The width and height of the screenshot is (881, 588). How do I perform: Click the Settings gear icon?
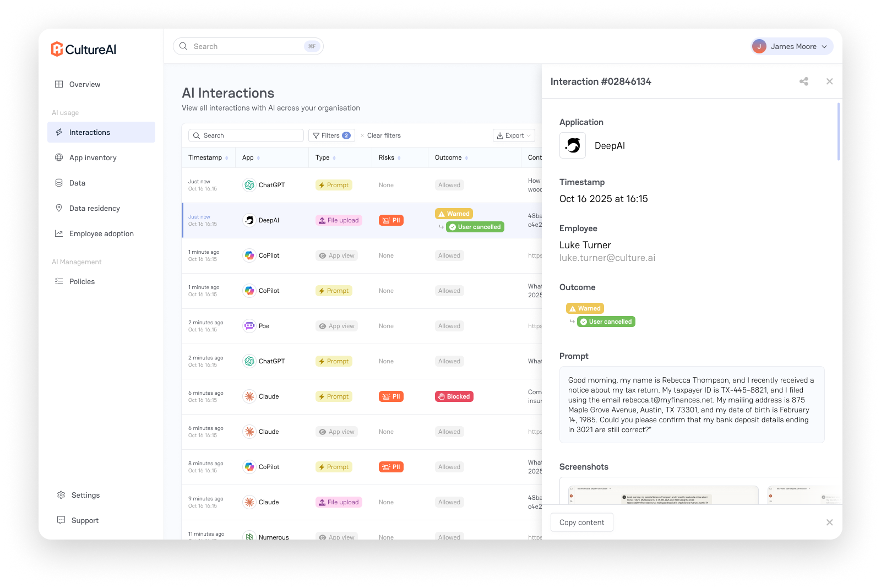[61, 495]
